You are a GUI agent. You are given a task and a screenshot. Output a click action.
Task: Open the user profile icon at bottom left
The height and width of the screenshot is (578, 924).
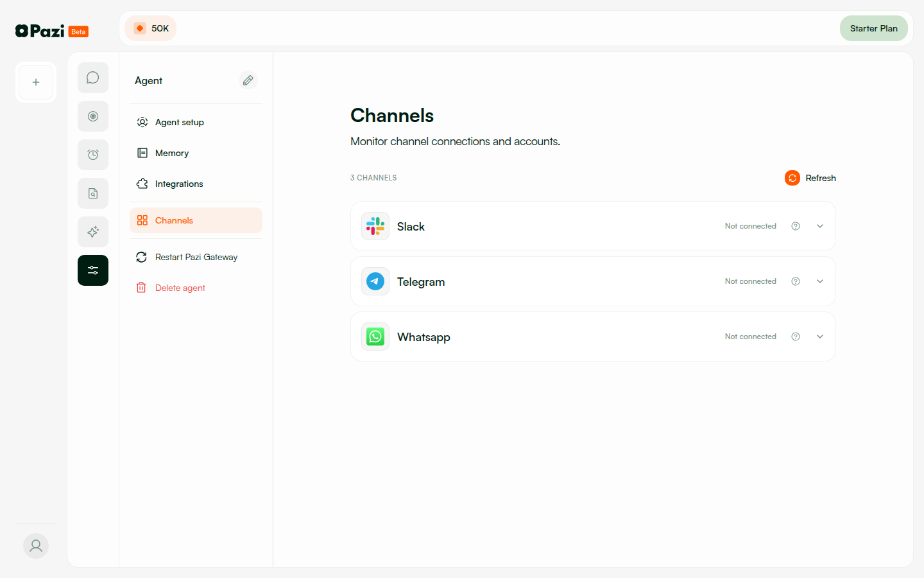click(x=36, y=545)
